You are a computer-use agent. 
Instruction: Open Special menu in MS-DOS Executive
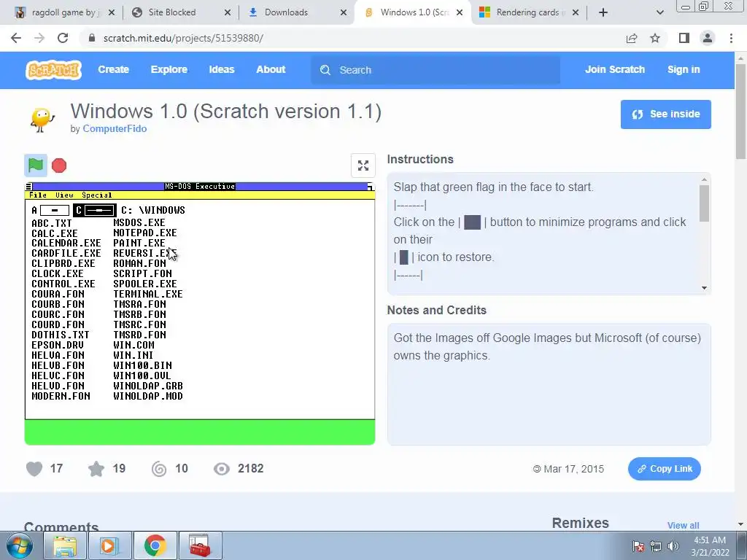click(97, 195)
